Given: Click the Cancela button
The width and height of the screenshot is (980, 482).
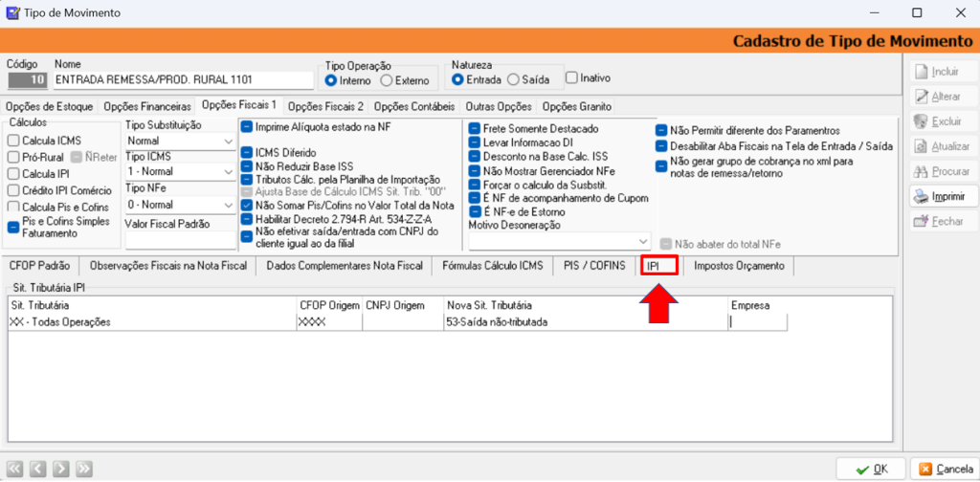Looking at the screenshot, I should [944, 469].
